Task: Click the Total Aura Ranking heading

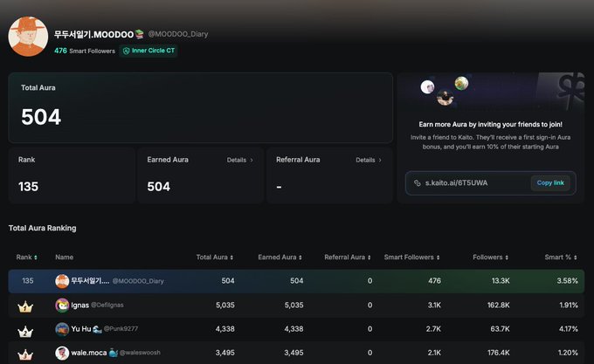Action: click(43, 228)
